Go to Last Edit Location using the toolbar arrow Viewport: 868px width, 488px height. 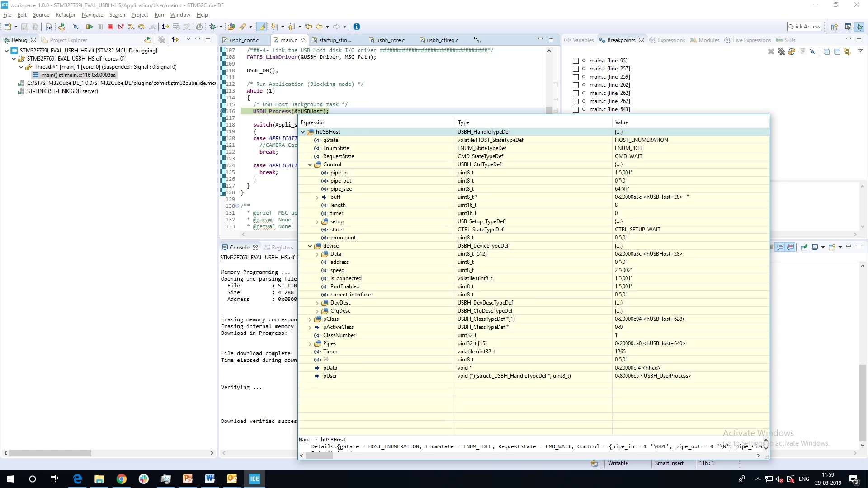(x=309, y=27)
